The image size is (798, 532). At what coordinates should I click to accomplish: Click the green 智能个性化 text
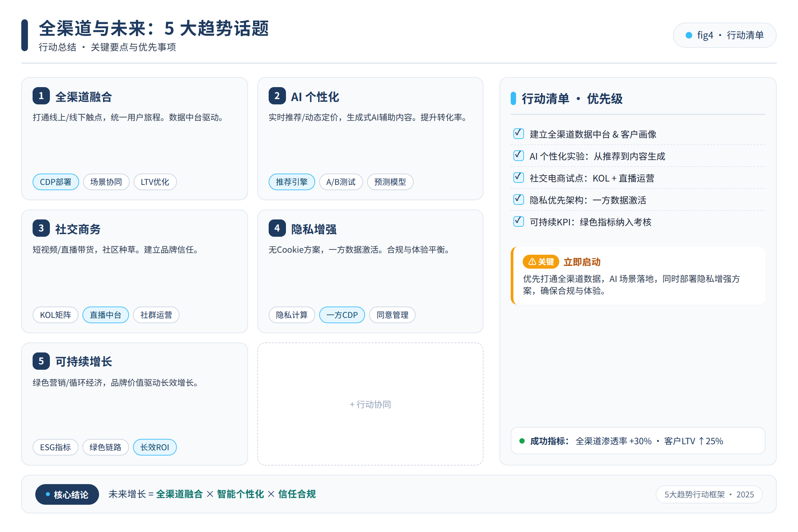tap(240, 494)
